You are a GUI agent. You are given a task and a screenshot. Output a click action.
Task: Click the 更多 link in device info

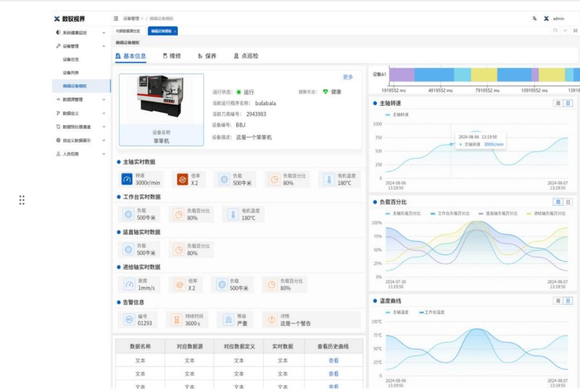[347, 77]
